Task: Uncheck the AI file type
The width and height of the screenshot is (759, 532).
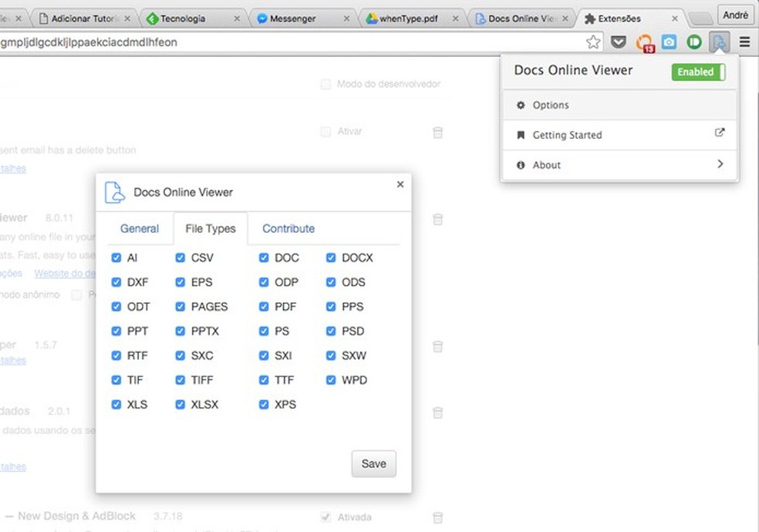Action: 116,258
